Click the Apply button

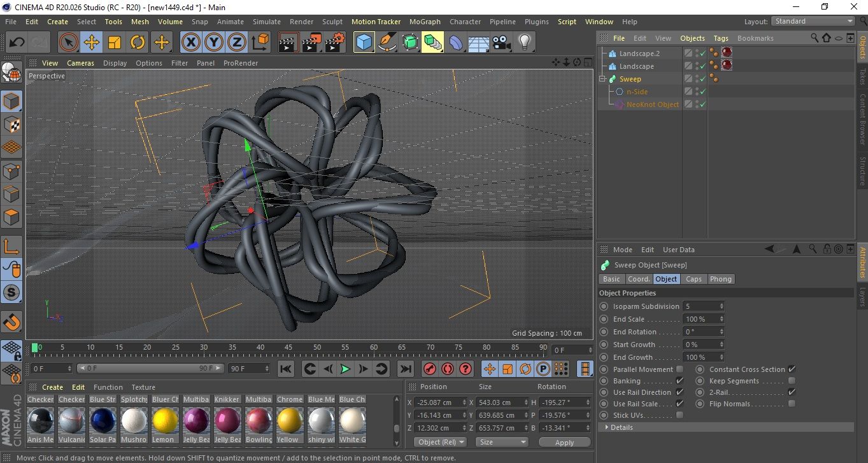coord(564,442)
